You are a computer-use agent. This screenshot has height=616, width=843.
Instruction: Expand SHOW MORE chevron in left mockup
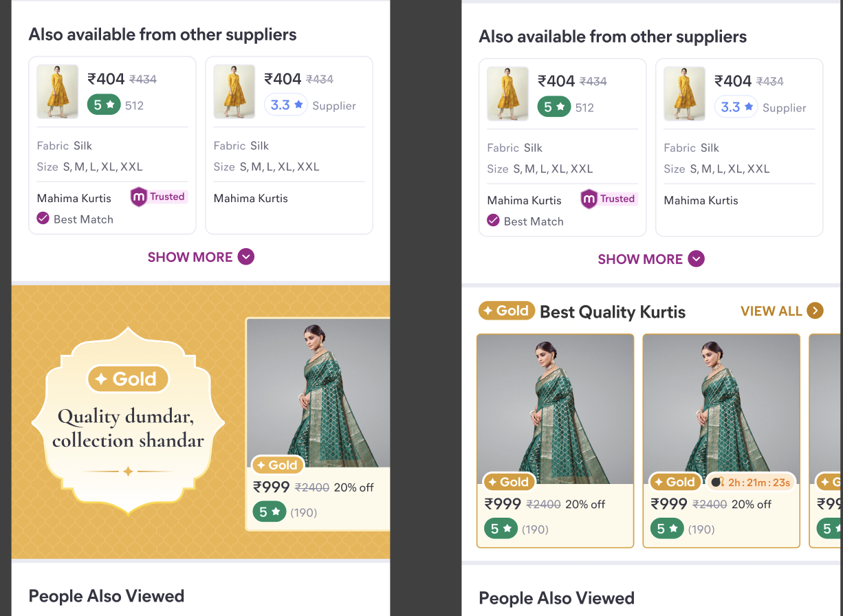pyautogui.click(x=246, y=257)
